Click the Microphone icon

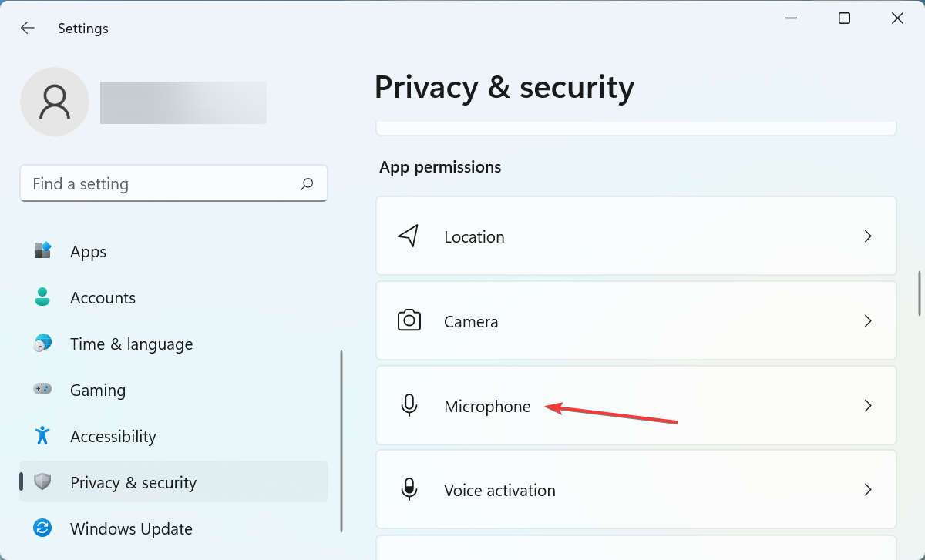click(409, 406)
